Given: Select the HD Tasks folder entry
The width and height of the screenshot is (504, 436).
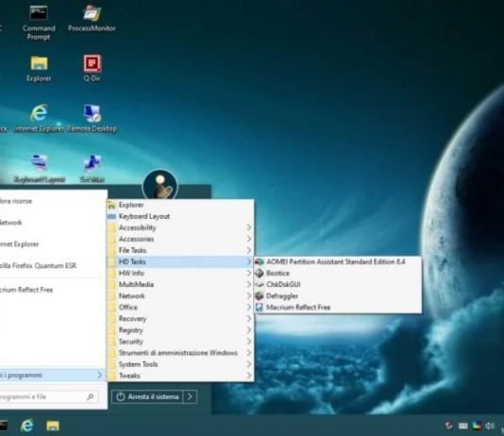Looking at the screenshot, I should coord(180,261).
